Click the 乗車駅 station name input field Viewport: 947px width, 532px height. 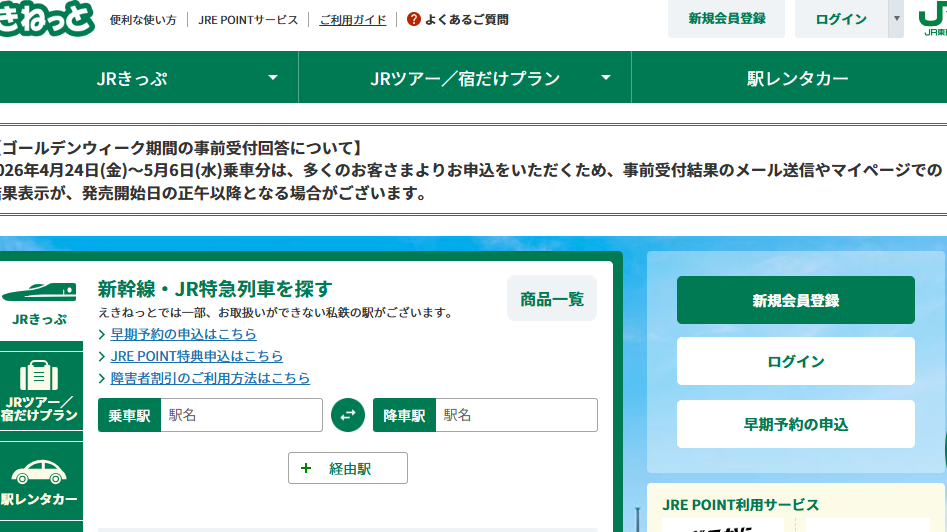(241, 415)
